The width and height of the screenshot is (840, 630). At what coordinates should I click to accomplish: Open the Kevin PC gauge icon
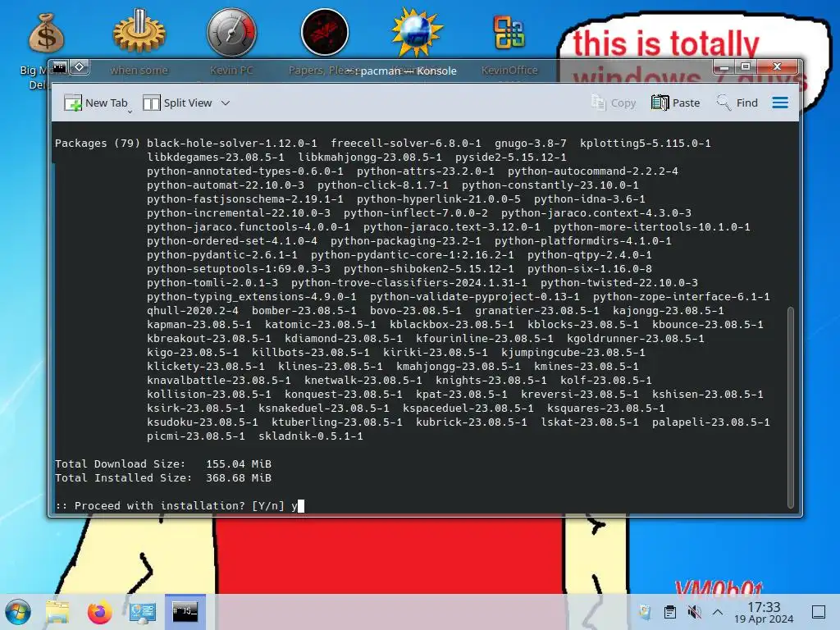point(231,32)
